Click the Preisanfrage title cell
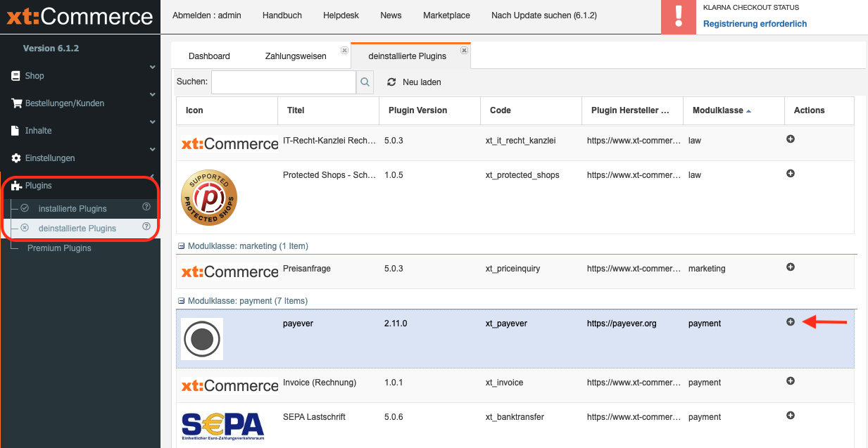This screenshot has width=868, height=448. [x=307, y=269]
